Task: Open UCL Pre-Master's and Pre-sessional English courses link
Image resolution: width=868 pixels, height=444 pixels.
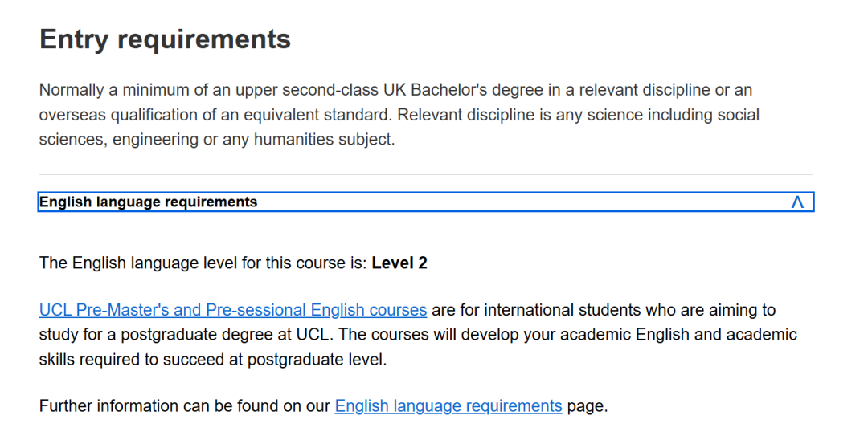Action: (232, 310)
